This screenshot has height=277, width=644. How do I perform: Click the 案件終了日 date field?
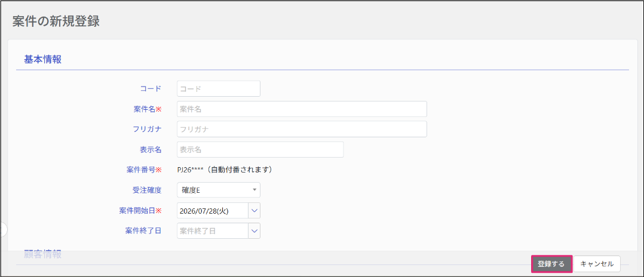[x=213, y=230]
